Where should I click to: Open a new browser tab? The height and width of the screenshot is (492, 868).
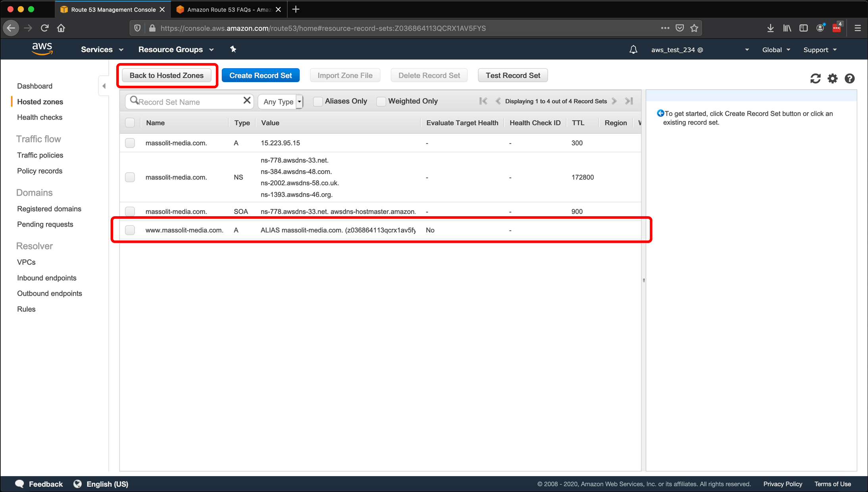[296, 10]
